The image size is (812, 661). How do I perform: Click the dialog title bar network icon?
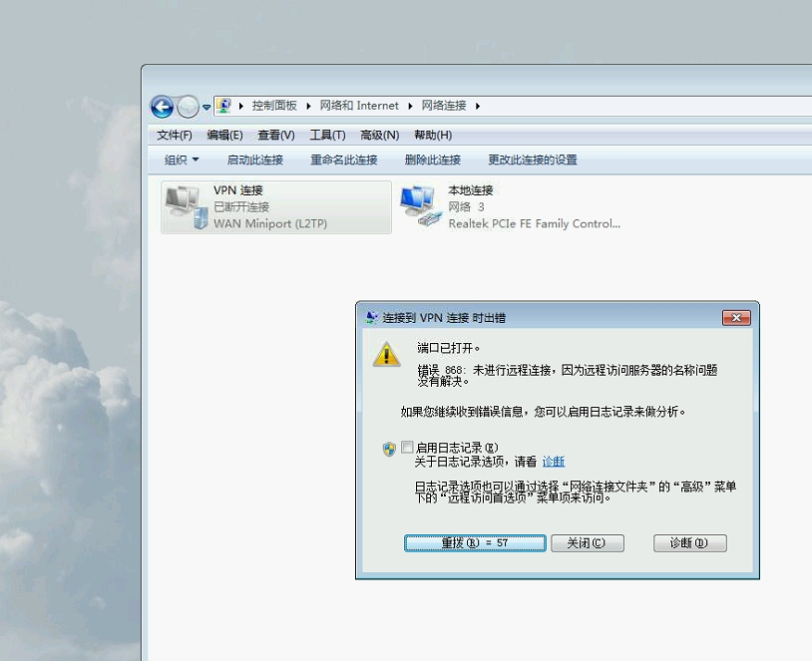(x=371, y=317)
